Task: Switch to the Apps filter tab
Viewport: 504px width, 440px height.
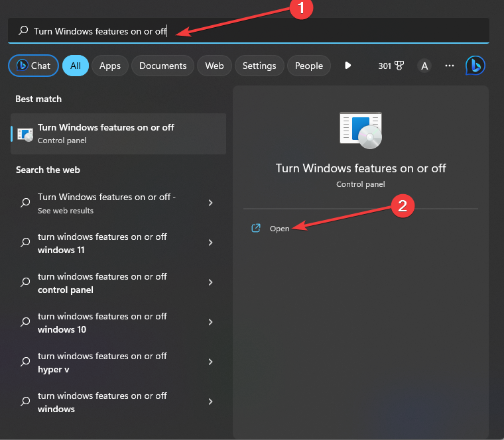Action: click(110, 66)
